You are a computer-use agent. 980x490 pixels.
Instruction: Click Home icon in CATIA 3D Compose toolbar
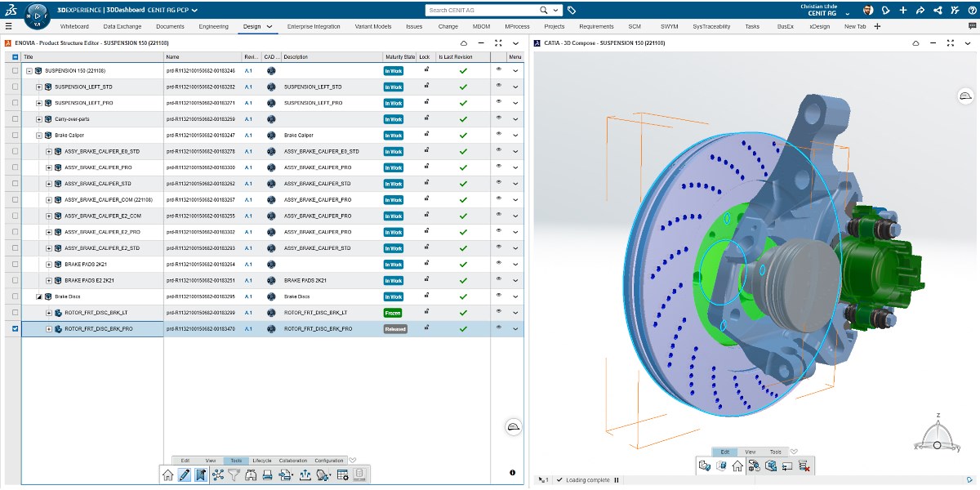coord(737,465)
